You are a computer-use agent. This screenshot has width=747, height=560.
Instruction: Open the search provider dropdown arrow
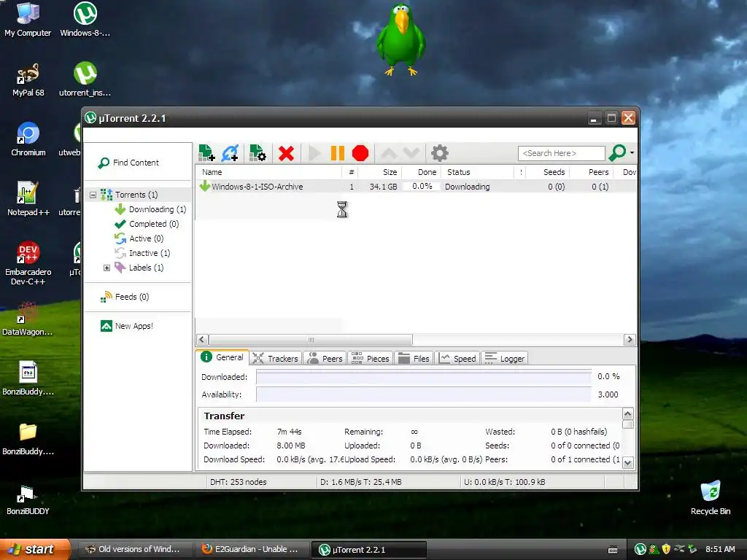click(632, 153)
